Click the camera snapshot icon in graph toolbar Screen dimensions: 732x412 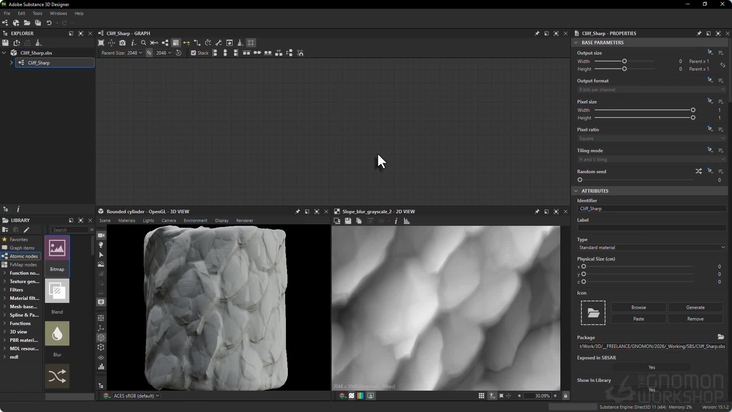122,43
